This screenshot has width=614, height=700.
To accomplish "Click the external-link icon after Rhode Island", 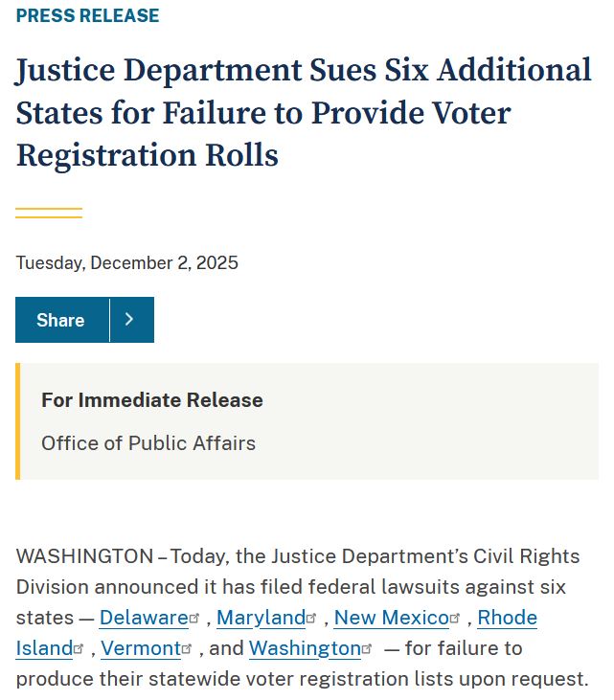I will (79, 649).
